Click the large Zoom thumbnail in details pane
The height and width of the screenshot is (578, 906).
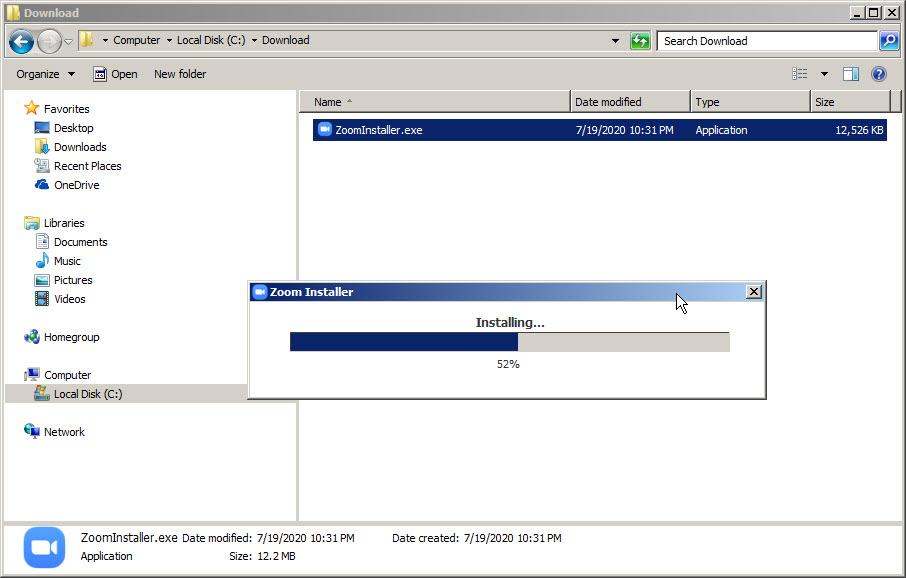click(x=44, y=547)
